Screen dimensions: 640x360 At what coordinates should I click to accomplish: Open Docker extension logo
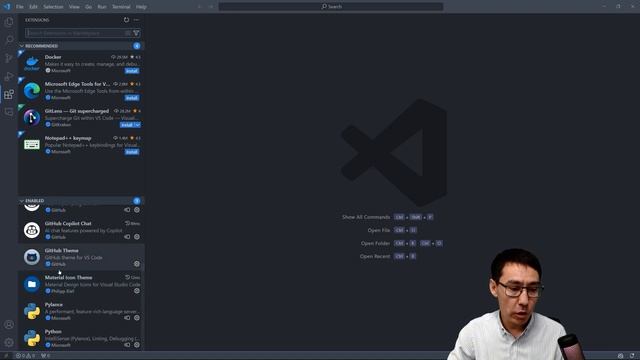32,63
